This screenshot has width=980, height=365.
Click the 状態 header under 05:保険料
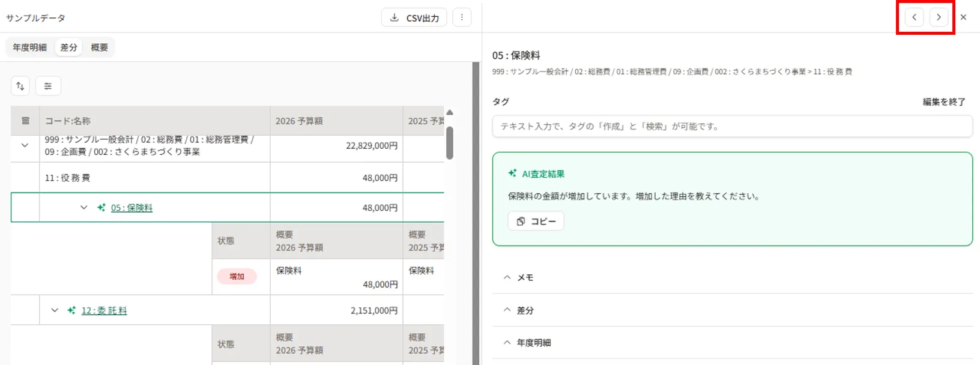(241, 241)
